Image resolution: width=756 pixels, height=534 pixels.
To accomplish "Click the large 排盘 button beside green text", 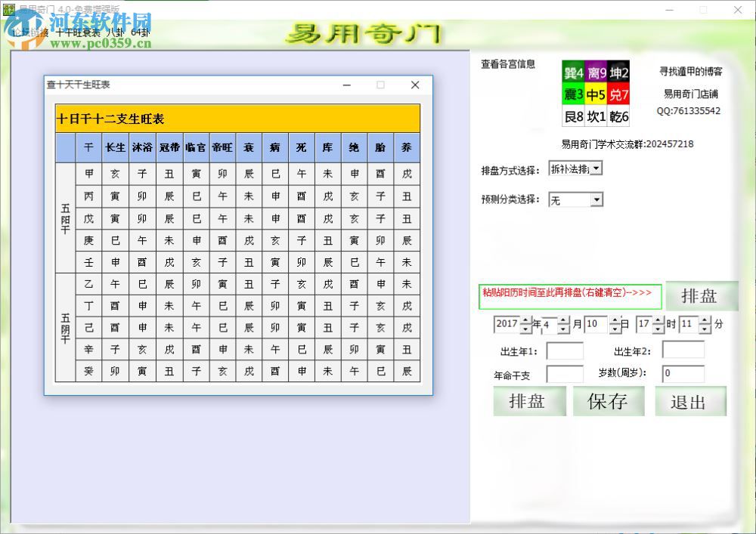I will pos(702,296).
